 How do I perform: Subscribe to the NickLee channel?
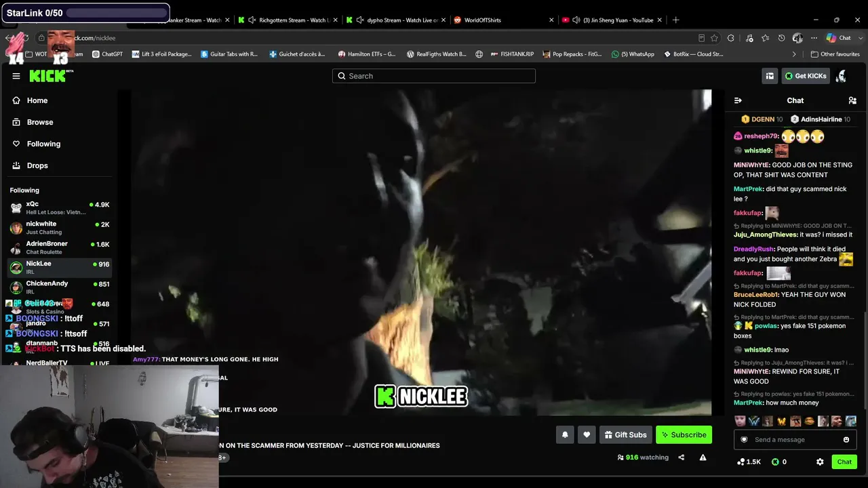(684, 434)
